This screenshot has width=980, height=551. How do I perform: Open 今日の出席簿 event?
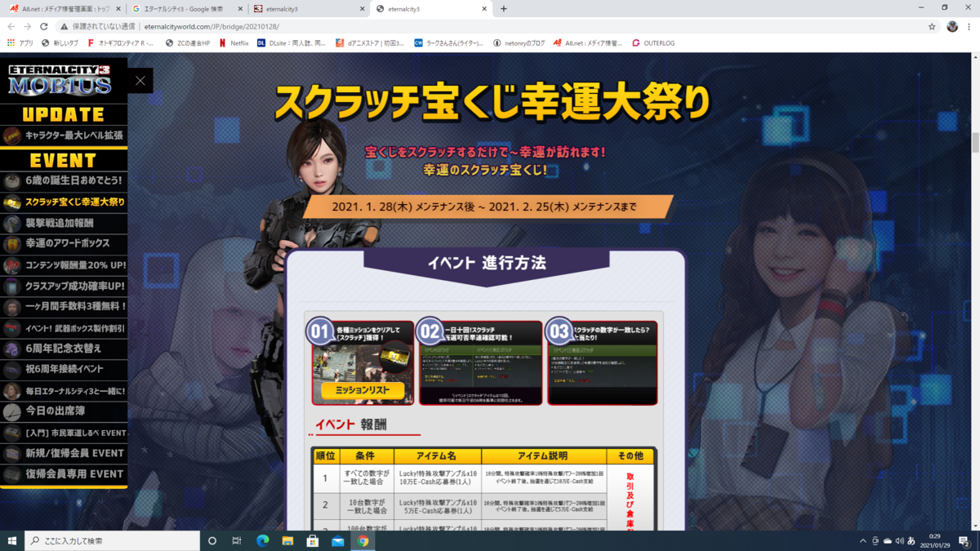[64, 411]
